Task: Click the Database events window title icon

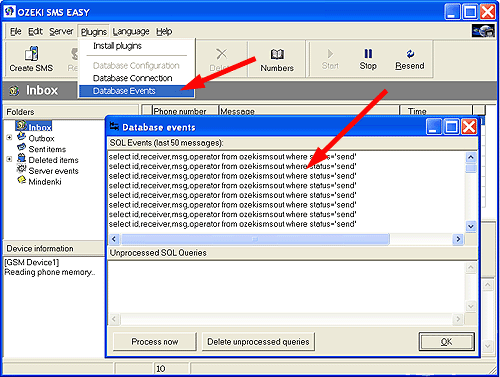Action: pyautogui.click(x=114, y=126)
